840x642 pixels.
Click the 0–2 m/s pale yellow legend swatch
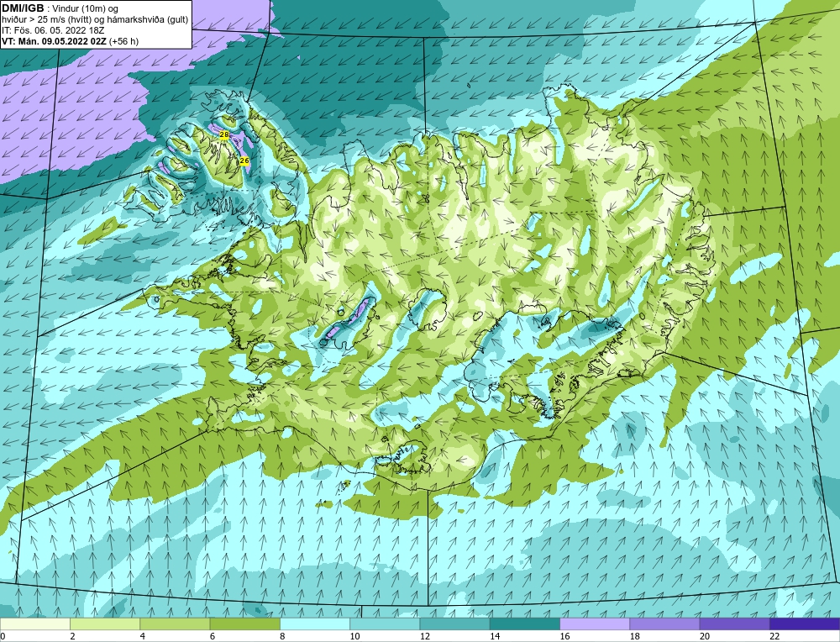[35, 624]
